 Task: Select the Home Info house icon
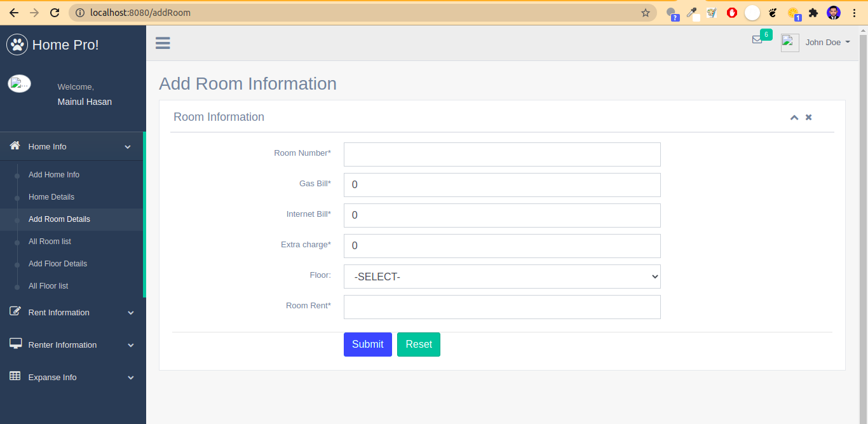point(14,146)
